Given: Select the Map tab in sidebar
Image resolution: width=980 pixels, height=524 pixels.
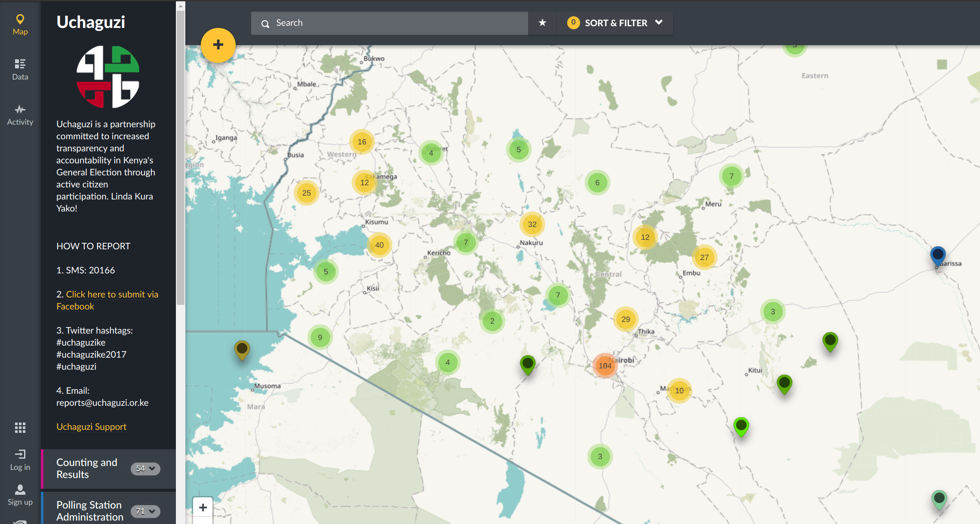Looking at the screenshot, I should coord(20,25).
